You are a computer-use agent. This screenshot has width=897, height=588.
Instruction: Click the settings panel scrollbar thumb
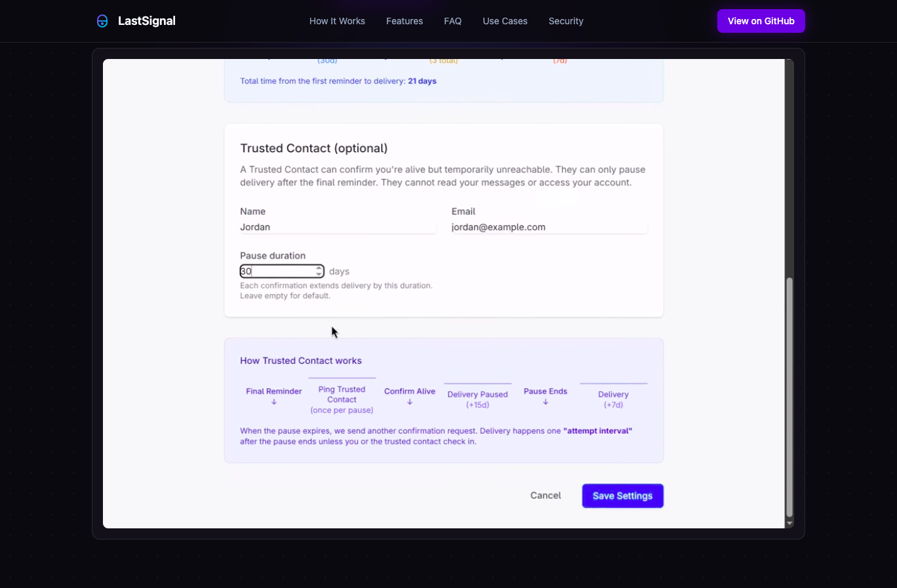pyautogui.click(x=789, y=398)
